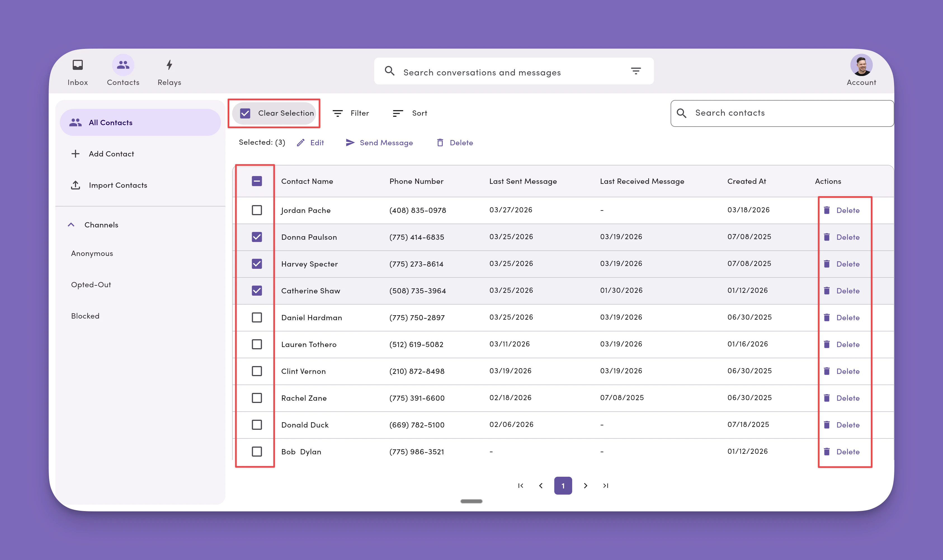
Task: Open the Filter dropdown
Action: point(351,113)
